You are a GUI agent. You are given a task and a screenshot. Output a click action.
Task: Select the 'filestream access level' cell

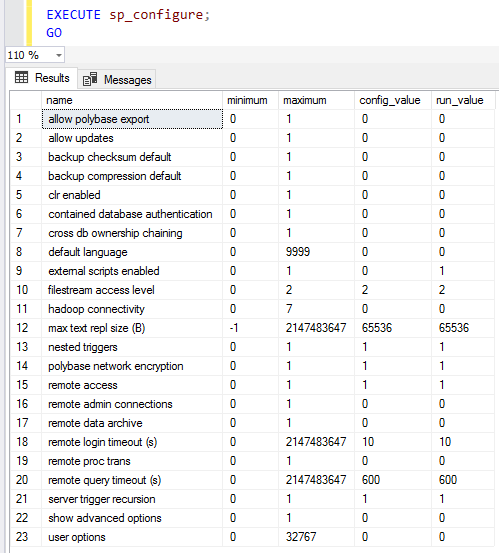click(132, 290)
